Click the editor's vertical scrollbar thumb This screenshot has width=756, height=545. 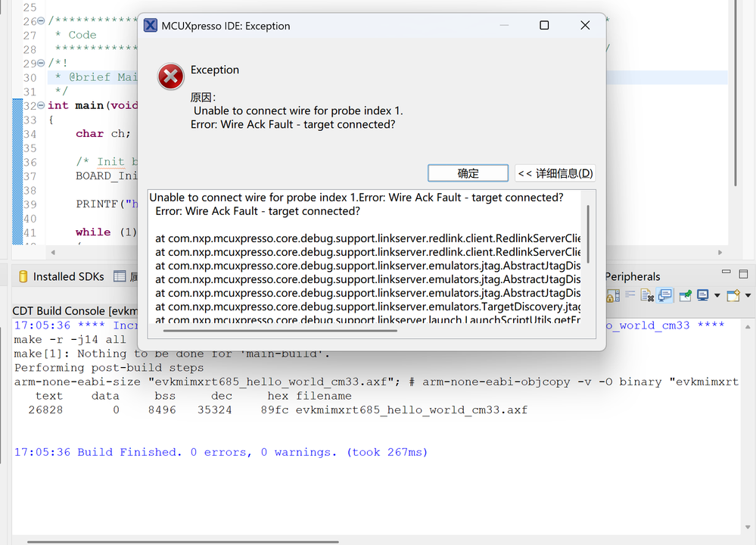[736, 92]
